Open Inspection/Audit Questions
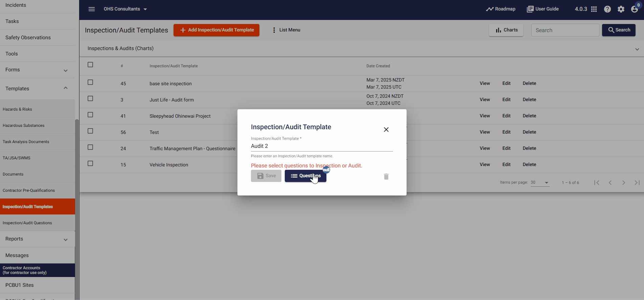This screenshot has height=300, width=644. tap(38, 223)
